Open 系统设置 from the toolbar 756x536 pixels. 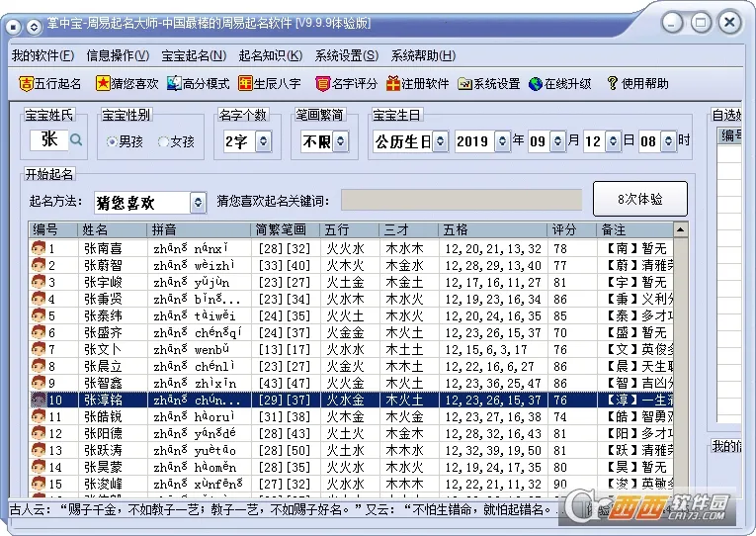click(464, 84)
